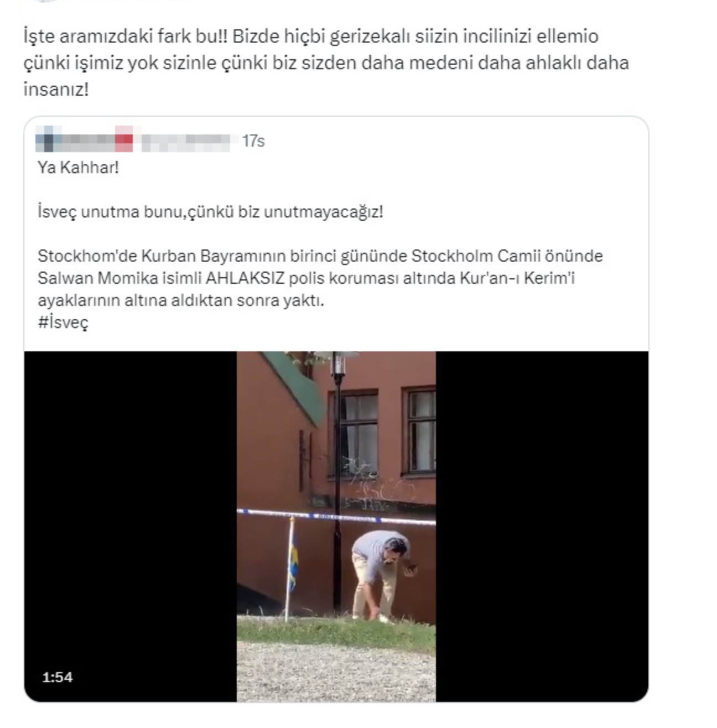Click the main tweet text starting "İşte aramızdaki"
The height and width of the screenshot is (728, 717).
[326, 63]
